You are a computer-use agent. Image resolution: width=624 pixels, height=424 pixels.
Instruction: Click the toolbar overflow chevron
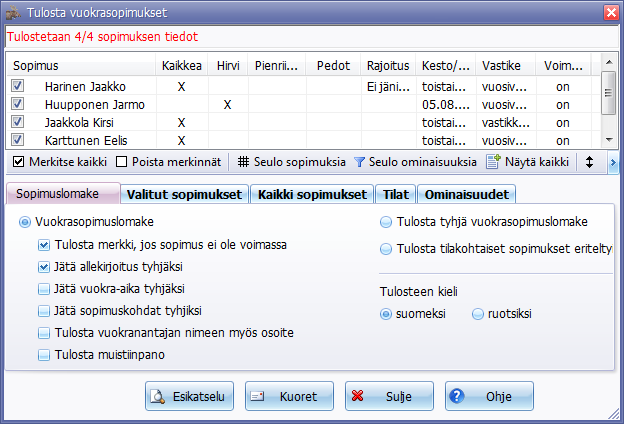coord(613,162)
